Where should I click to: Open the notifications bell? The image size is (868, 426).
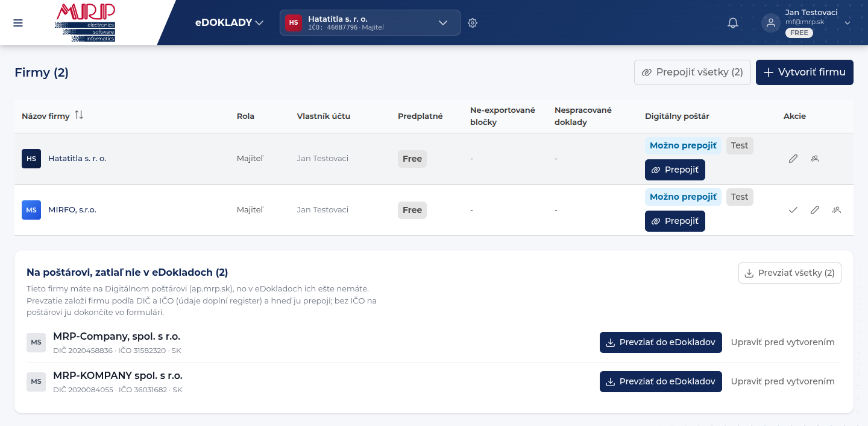coord(733,23)
